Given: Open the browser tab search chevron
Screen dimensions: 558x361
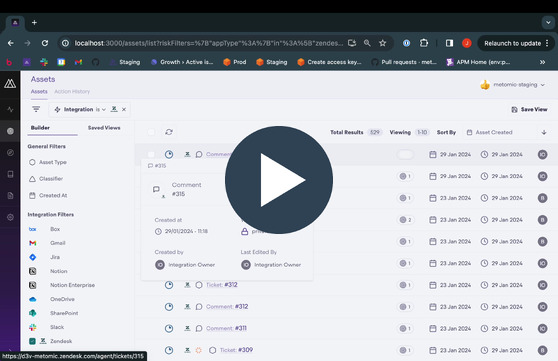Looking at the screenshot, I should [548, 22].
